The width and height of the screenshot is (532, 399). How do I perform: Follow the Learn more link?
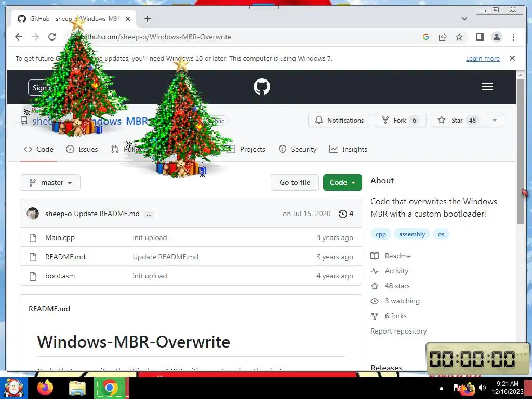[x=483, y=58]
